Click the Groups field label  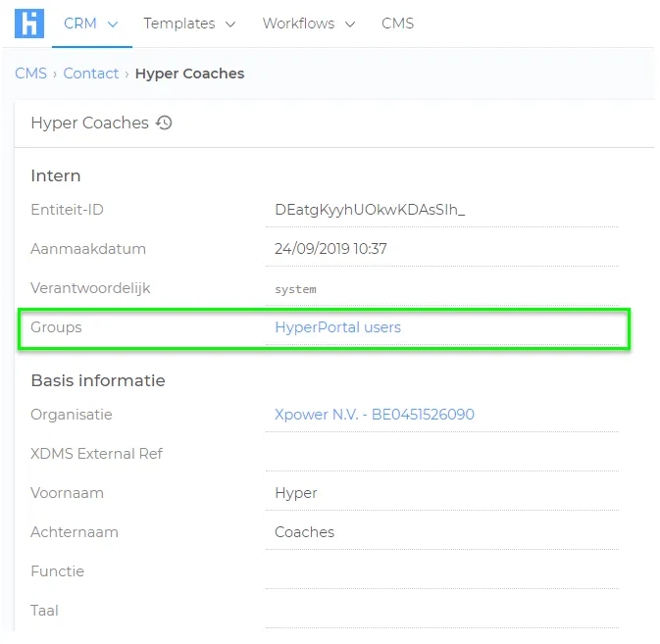(x=57, y=327)
